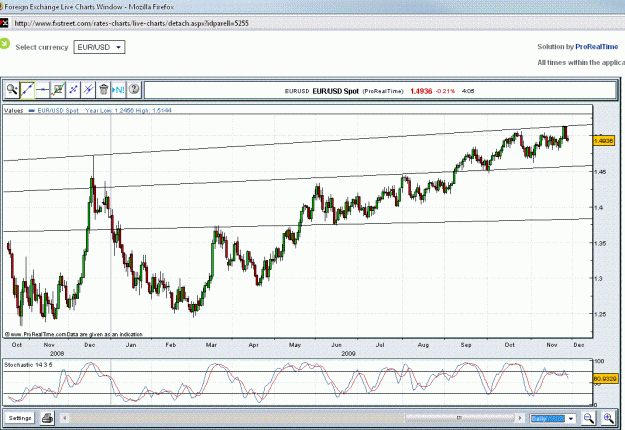The image size is (625, 430).
Task: Click the green arrow icon beside Select currency
Action: [4, 43]
